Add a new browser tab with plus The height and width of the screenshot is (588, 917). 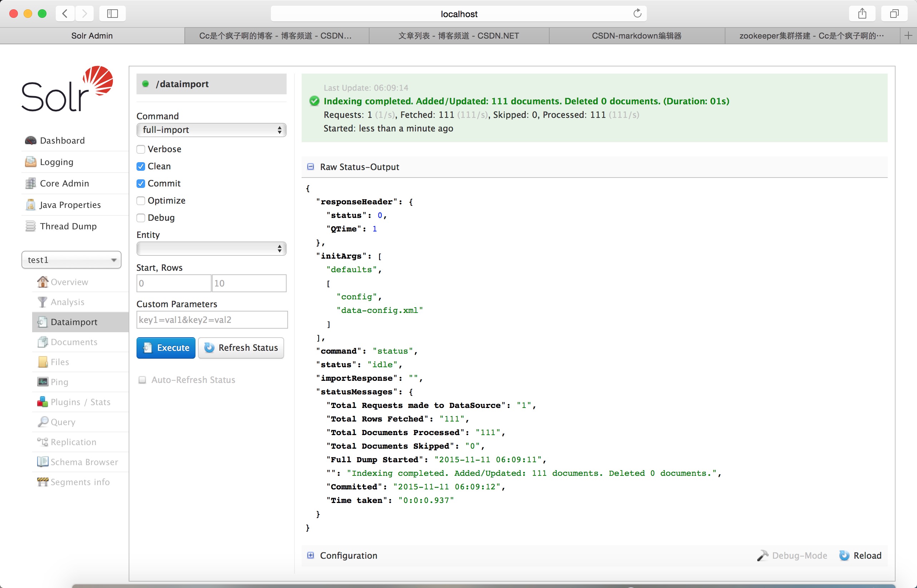coord(908,35)
